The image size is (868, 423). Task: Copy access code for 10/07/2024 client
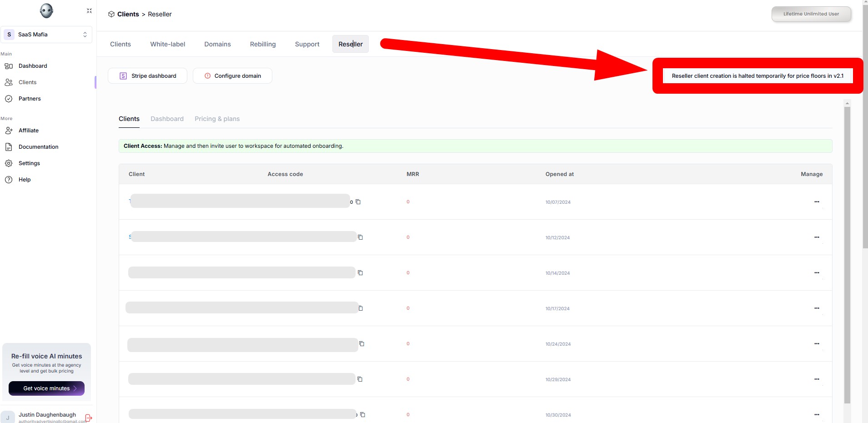pos(358,202)
